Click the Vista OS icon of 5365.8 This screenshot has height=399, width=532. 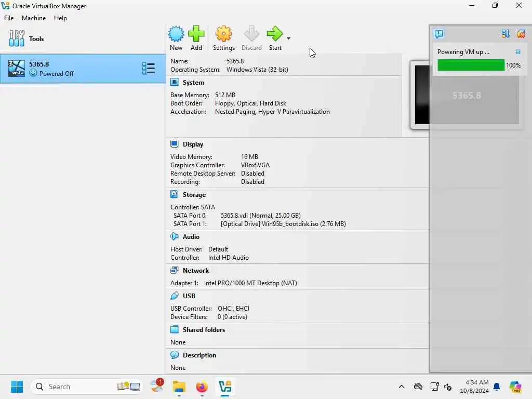point(16,69)
